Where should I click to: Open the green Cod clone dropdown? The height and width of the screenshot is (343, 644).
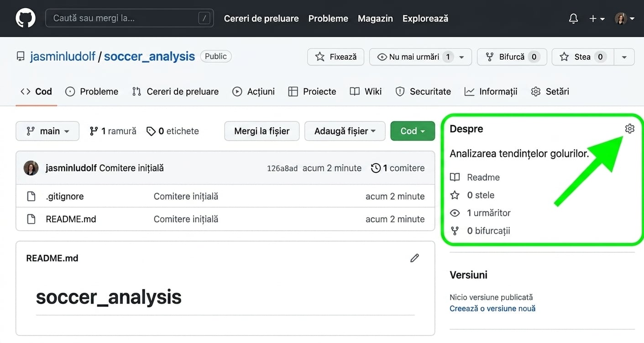click(413, 131)
